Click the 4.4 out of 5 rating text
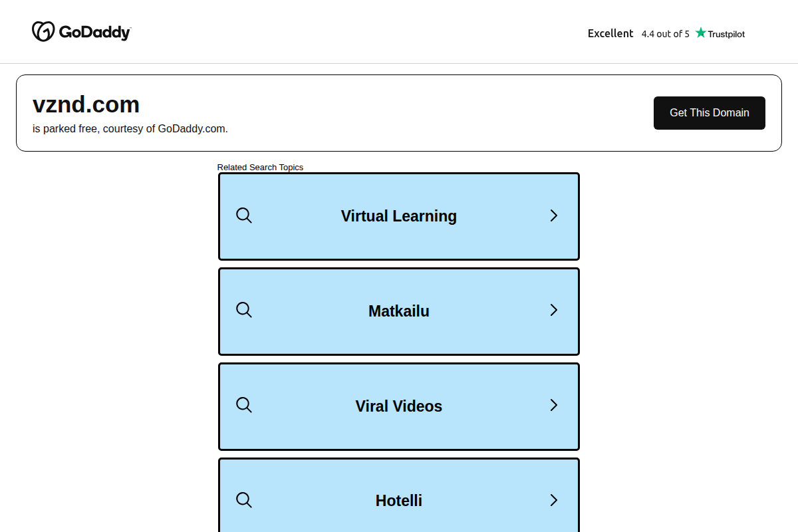The image size is (798, 532). click(x=666, y=34)
